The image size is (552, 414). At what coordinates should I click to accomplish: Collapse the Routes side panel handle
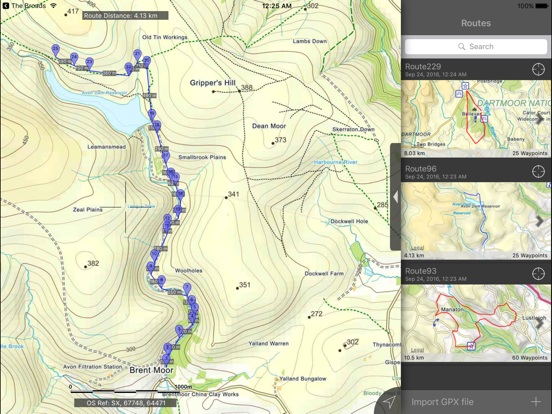tap(395, 197)
